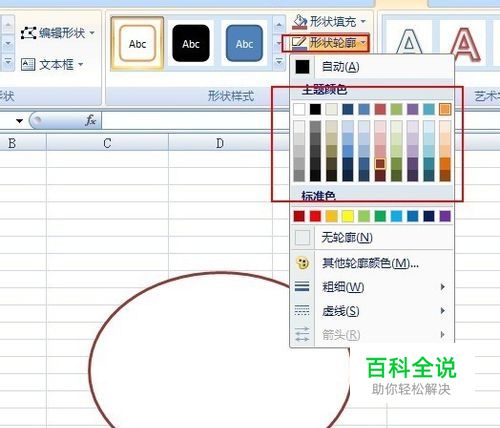500x428 pixels.
Task: Select the standard dark red color
Action: tap(299, 216)
